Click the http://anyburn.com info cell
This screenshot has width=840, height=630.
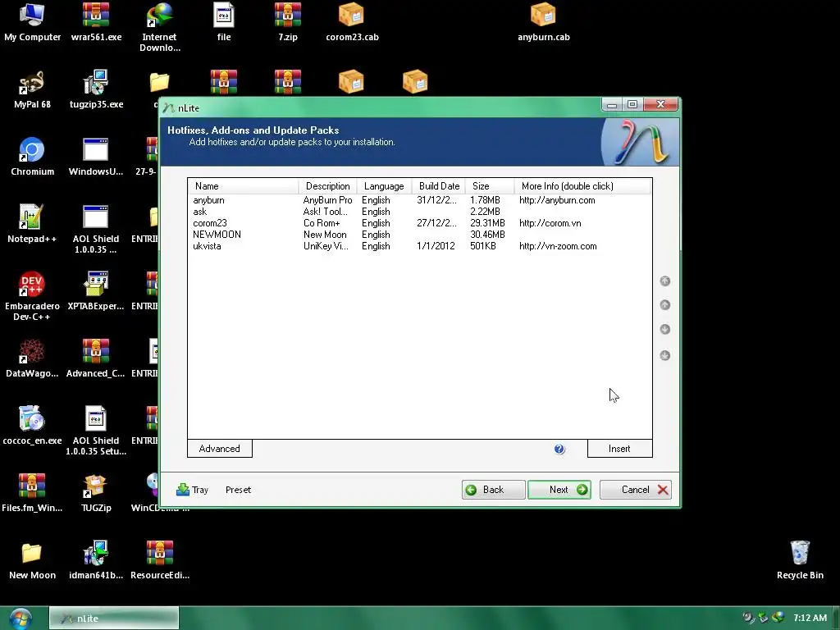(557, 200)
